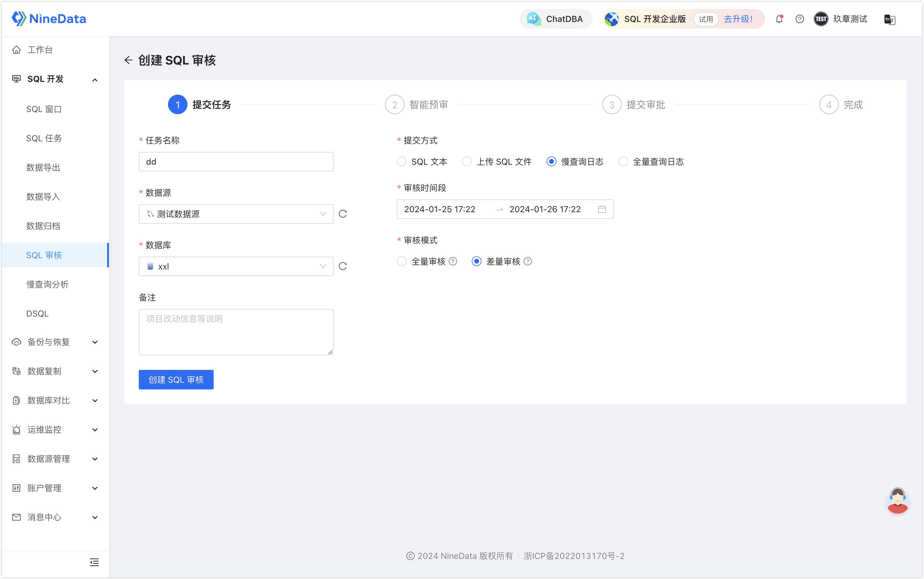Choose the 全量查询日志 submission method

pos(623,162)
